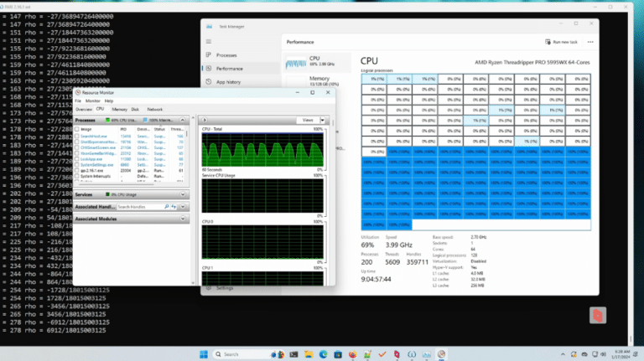Sort processes by Threads column header
The height and width of the screenshot is (361, 644).
177,129
